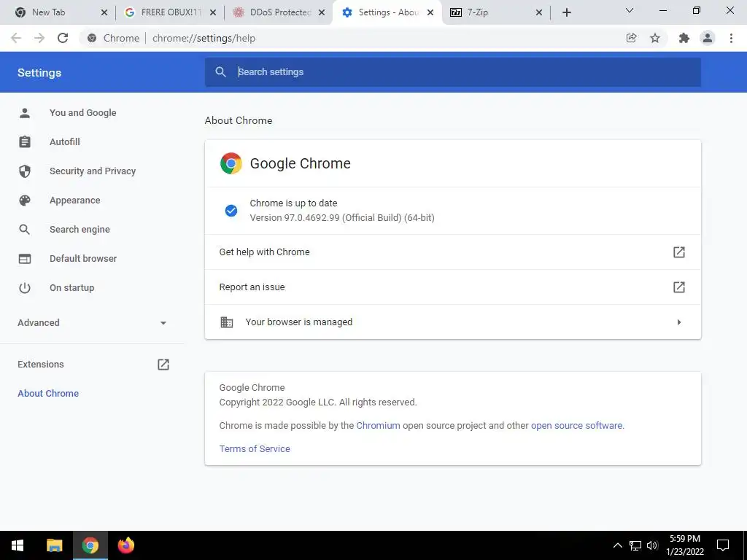This screenshot has width=747, height=560.
Task: Click Report an issue row
Action: (x=452, y=287)
